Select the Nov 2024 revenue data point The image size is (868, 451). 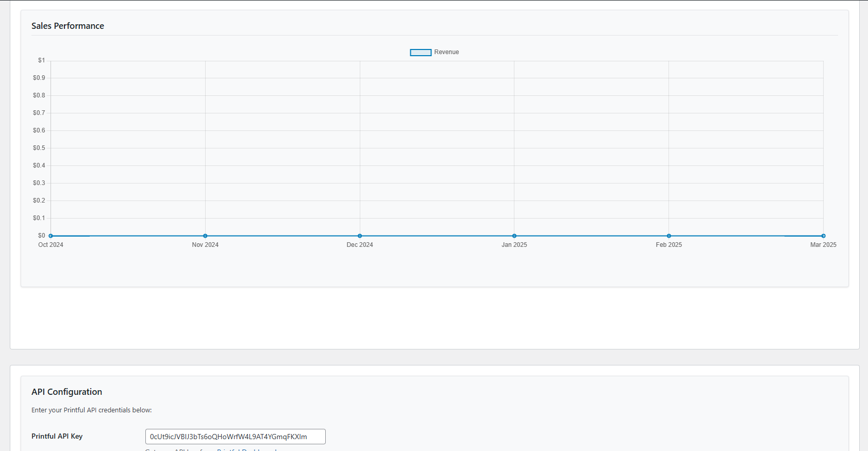[205, 236]
